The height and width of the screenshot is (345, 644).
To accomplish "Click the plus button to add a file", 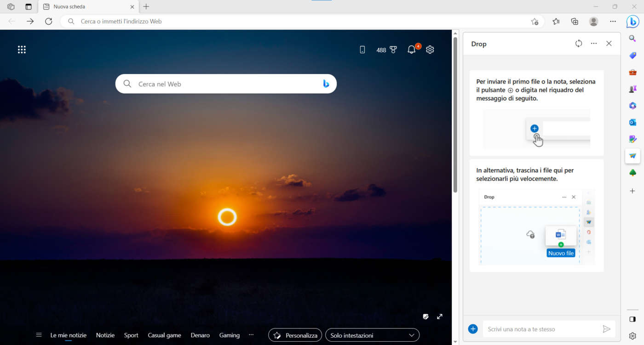I will pyautogui.click(x=473, y=329).
